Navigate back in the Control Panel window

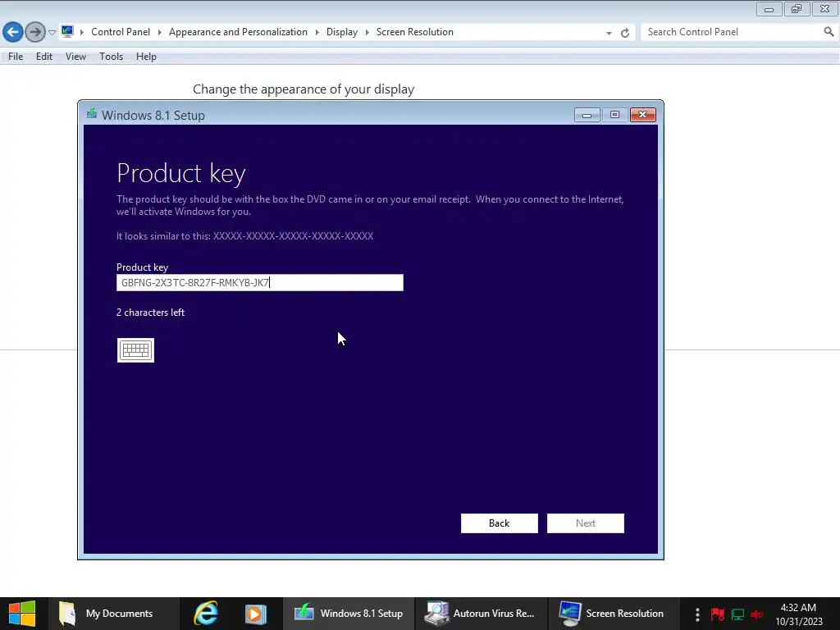pos(13,32)
